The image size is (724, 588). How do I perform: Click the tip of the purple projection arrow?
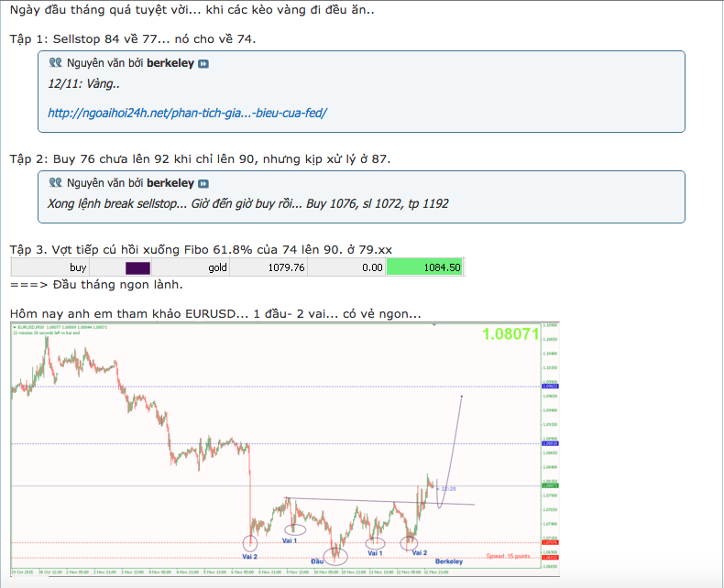pos(462,396)
